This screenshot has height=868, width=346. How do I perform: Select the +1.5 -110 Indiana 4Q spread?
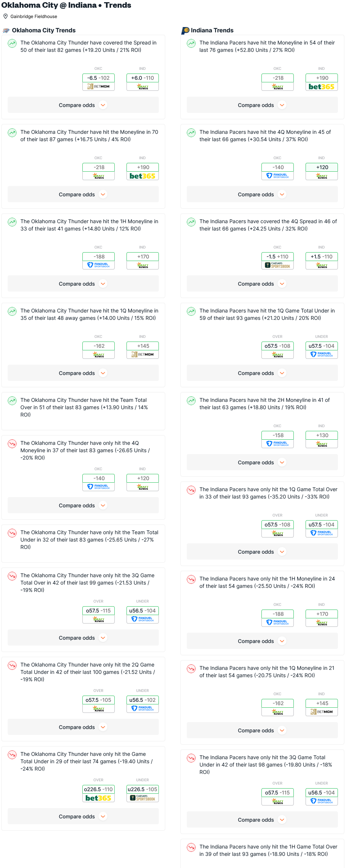[322, 257]
